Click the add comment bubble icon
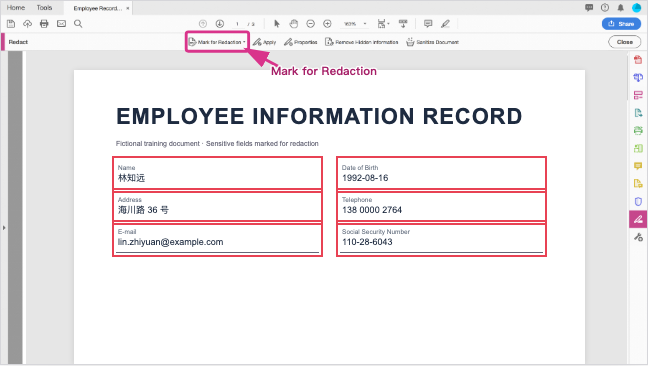Screen dimensions: 648x366 [x=428, y=24]
